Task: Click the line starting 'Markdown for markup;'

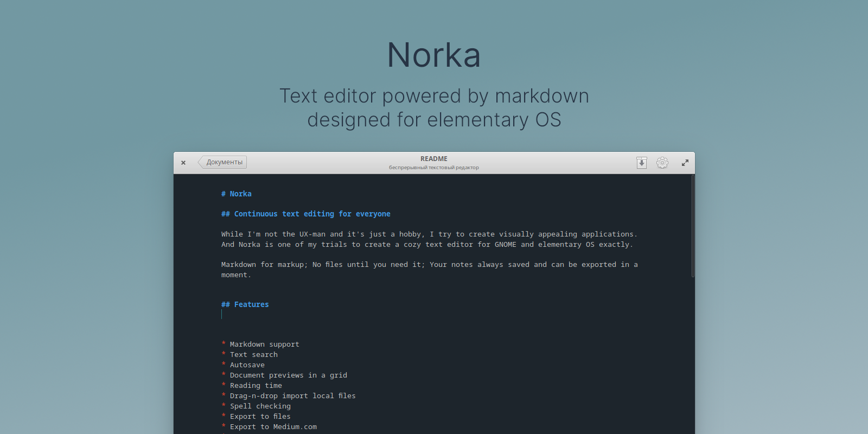Action: coord(430,265)
